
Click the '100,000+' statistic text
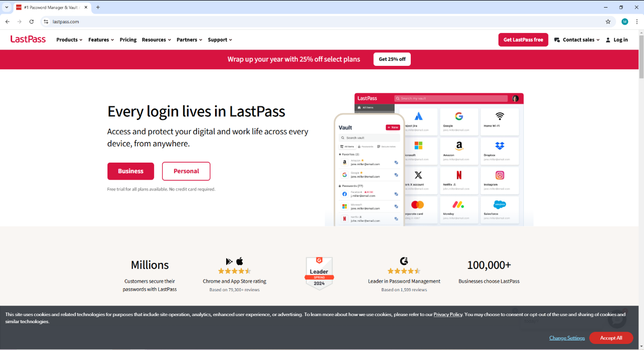tap(489, 265)
